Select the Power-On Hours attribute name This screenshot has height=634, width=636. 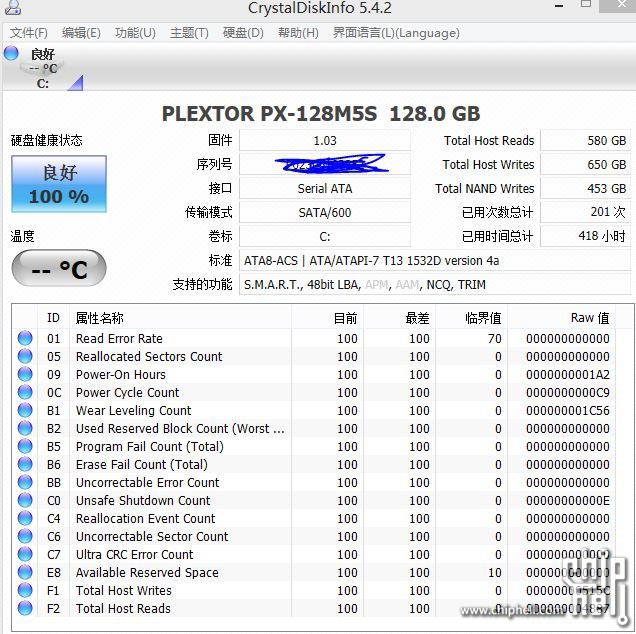click(x=120, y=374)
